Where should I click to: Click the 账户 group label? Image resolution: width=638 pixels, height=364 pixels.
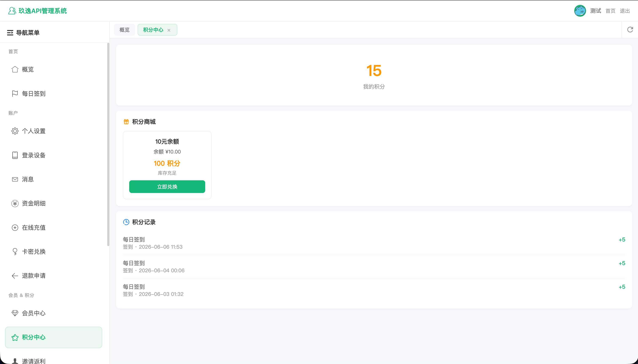point(13,113)
